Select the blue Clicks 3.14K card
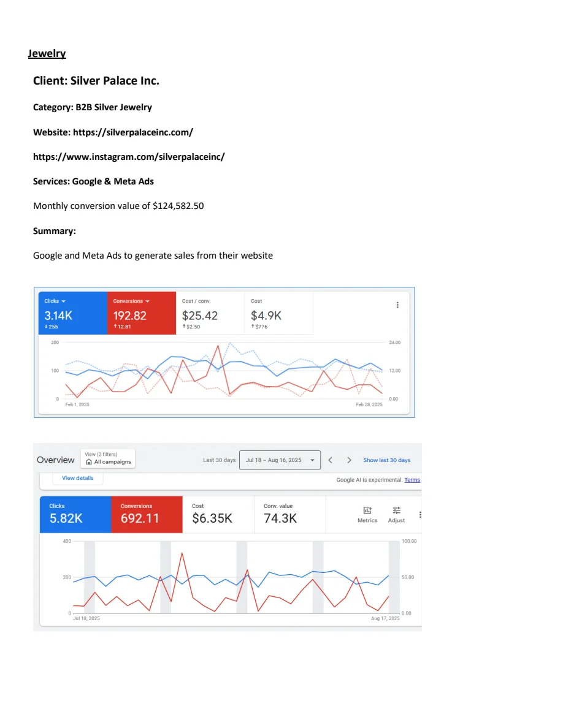Image resolution: width=563 pixels, height=728 pixels. pyautogui.click(x=73, y=313)
